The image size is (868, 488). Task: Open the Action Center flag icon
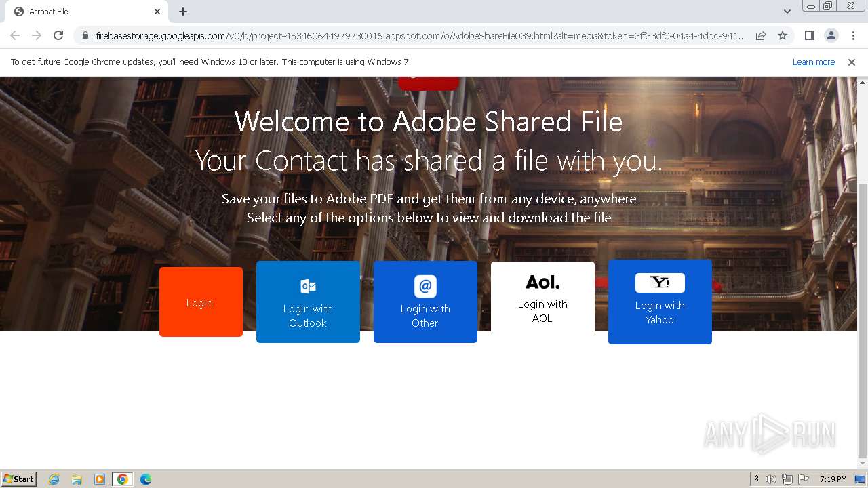coord(804,479)
